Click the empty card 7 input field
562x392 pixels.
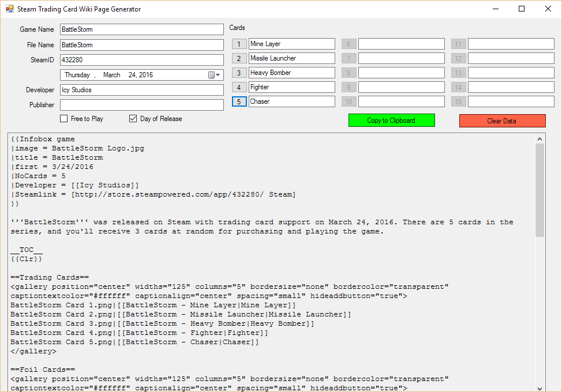click(402, 58)
